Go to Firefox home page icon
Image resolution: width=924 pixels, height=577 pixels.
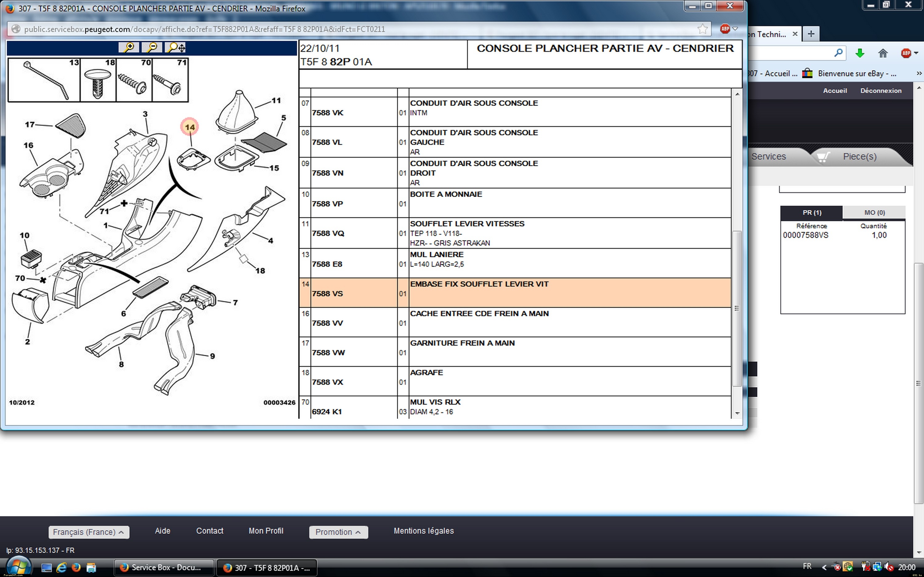882,53
